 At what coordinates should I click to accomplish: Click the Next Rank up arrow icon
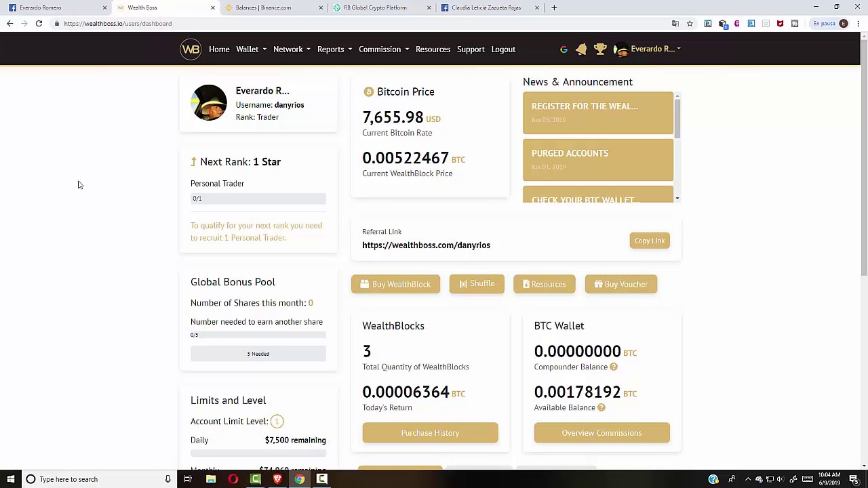193,162
